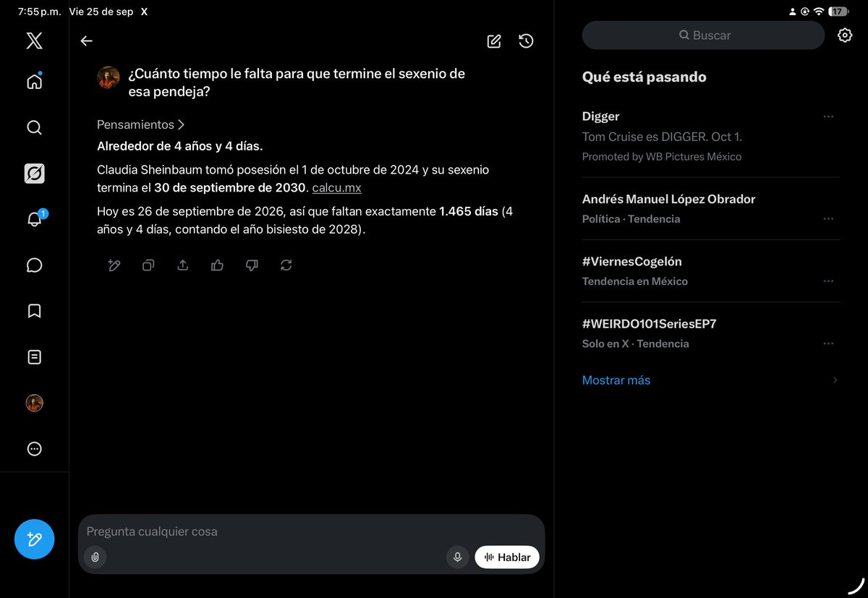
Task: Open options for #WEIRDO101SeriesEP7 trend
Action: (x=829, y=343)
